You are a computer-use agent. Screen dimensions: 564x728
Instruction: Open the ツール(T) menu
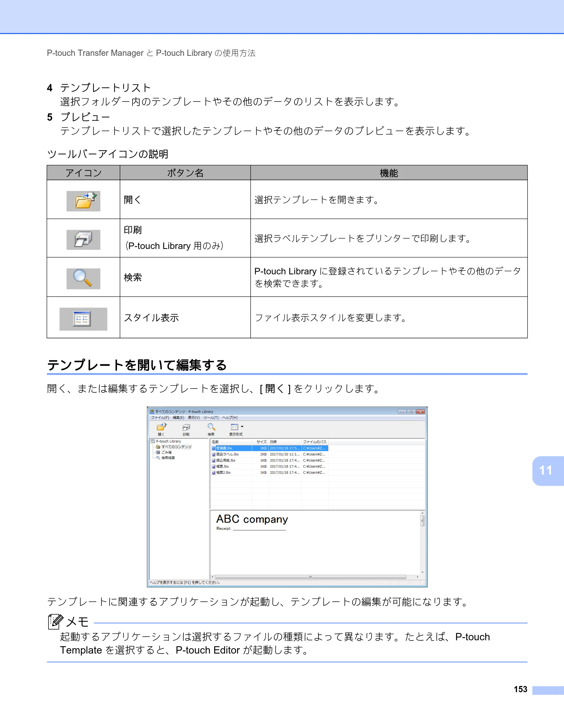[x=211, y=418]
